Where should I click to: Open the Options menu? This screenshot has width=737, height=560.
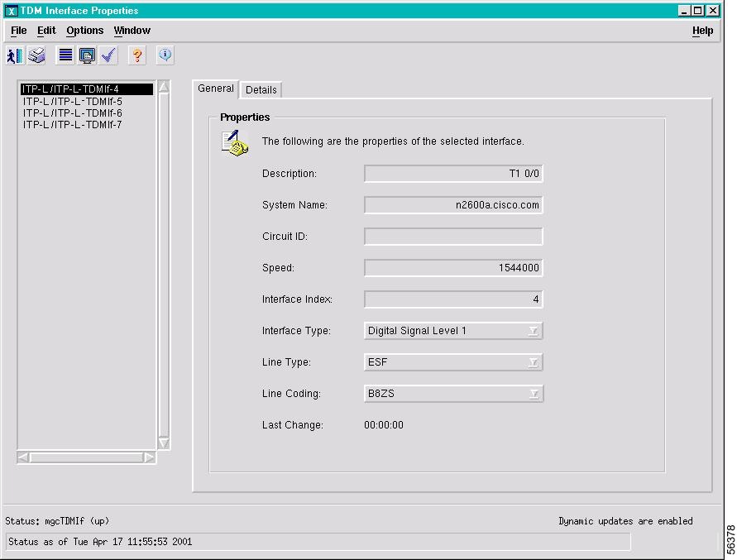84,31
